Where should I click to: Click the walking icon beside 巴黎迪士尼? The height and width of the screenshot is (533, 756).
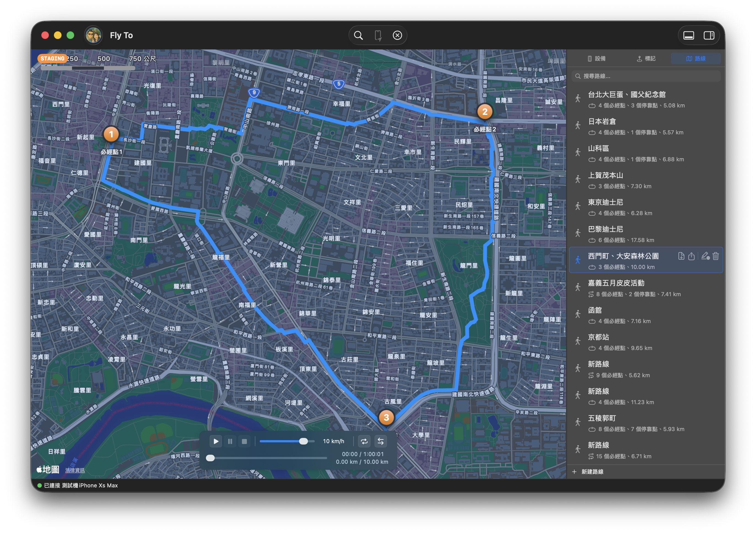click(x=578, y=233)
